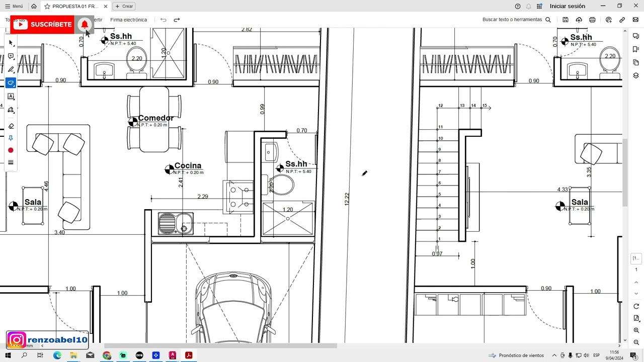Open Adobe Acrobat from the taskbar
Image resolution: width=644 pixels, height=362 pixels.
(x=189, y=355)
